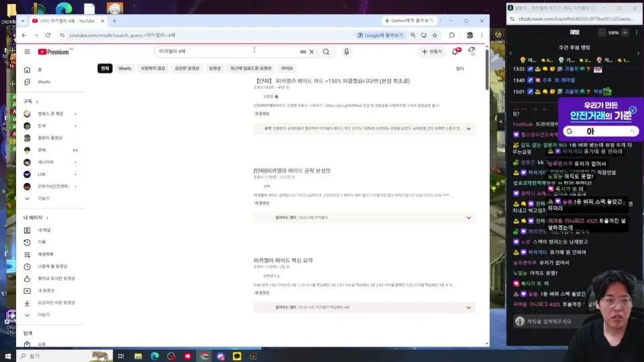Viewport: 644px width, 362px height.
Task: Select the Shorts filter chip
Action: pos(125,68)
